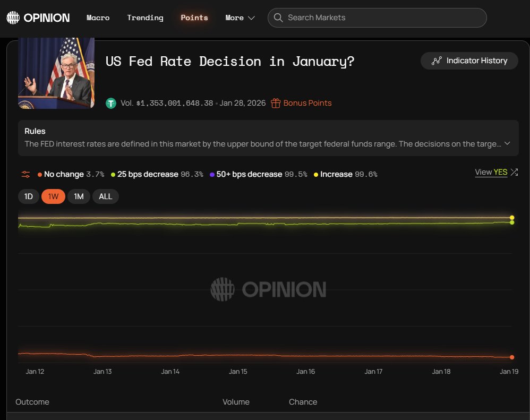Toggle the 50+ bps decrease series legend
Image resolution: width=530 pixels, height=420 pixels.
pyautogui.click(x=259, y=174)
